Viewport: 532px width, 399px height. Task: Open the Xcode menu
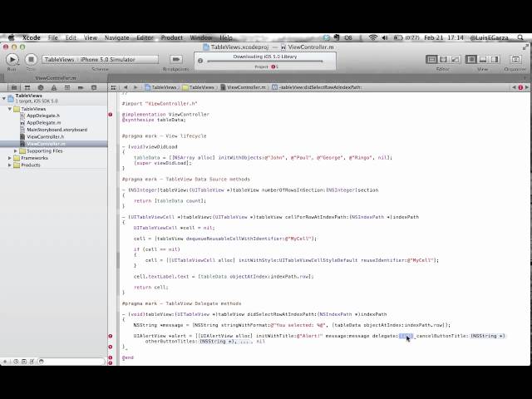click(x=32, y=37)
